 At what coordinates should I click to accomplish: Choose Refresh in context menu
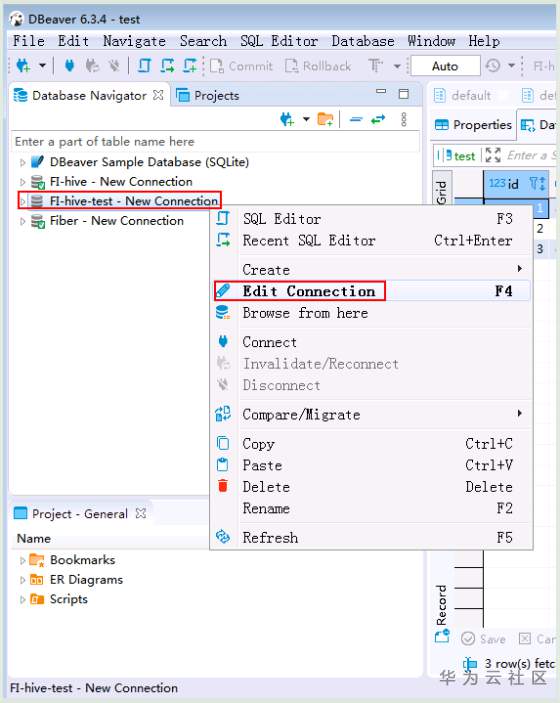pyautogui.click(x=371, y=538)
